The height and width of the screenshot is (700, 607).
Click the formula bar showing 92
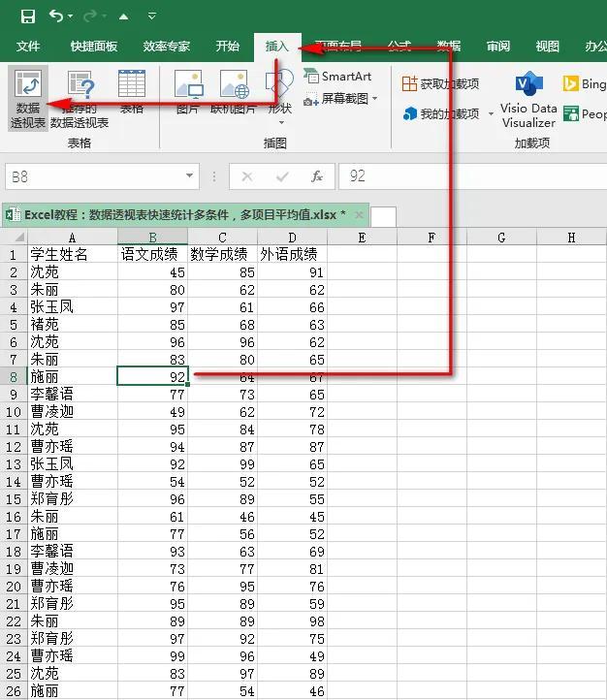[473, 176]
